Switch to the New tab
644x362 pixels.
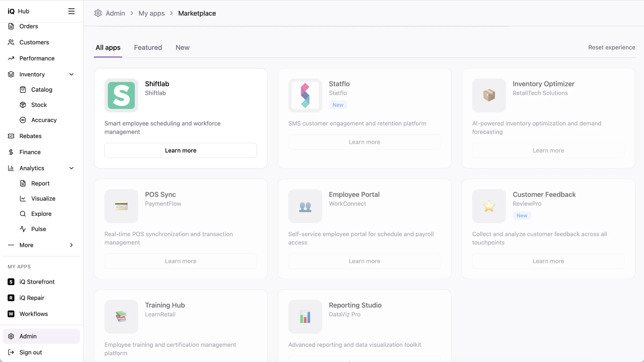point(183,48)
